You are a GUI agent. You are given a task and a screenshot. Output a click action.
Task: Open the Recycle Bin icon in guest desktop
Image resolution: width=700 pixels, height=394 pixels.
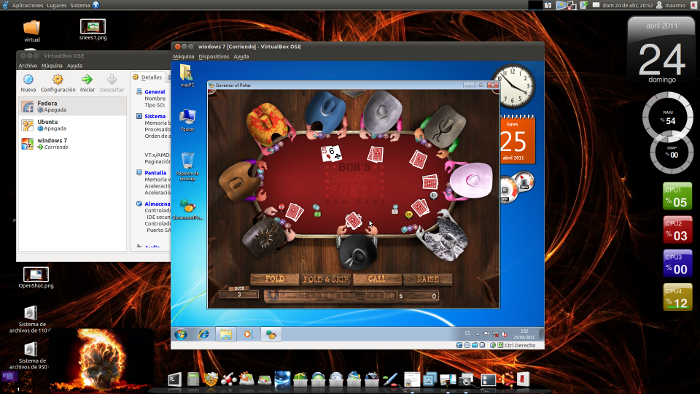point(188,166)
